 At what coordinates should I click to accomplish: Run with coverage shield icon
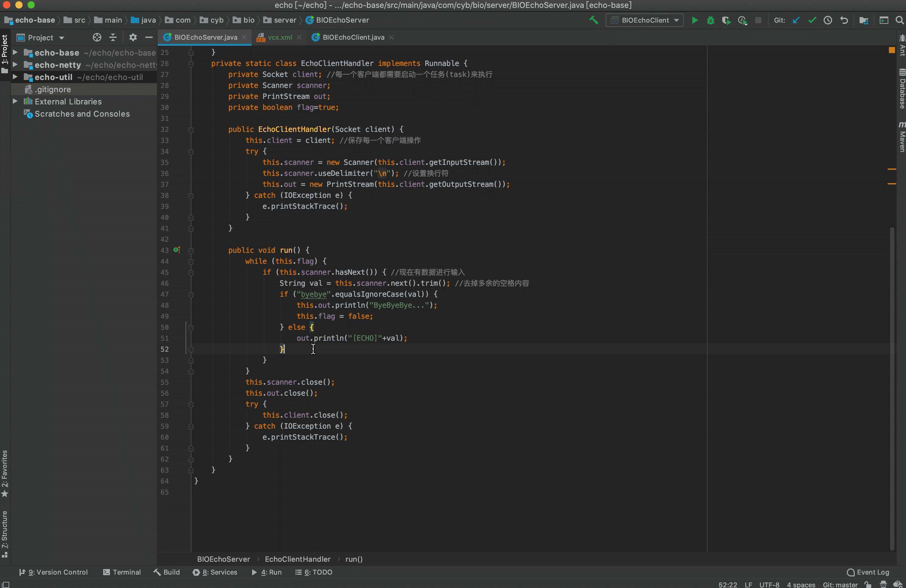pyautogui.click(x=726, y=20)
